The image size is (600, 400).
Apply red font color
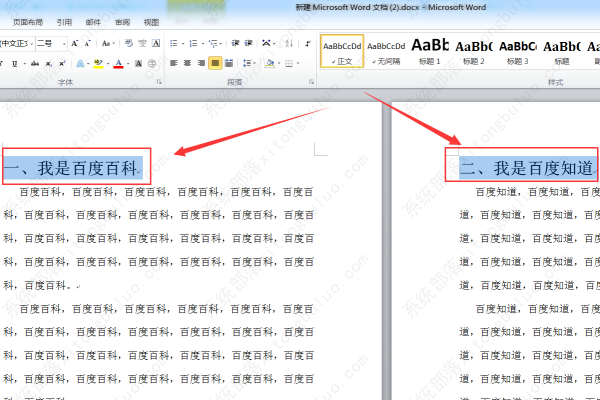(119, 64)
